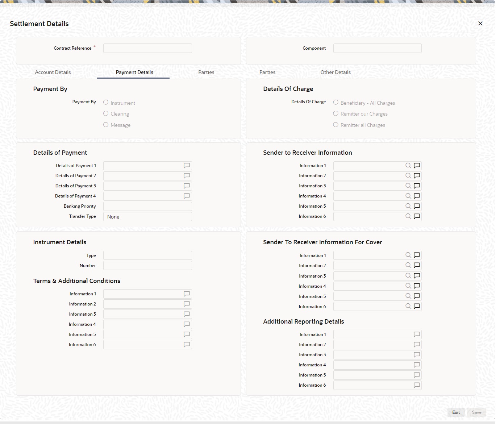Open popup for Terms & Additional Conditions Information 6
This screenshot has width=504, height=424.
click(x=187, y=345)
